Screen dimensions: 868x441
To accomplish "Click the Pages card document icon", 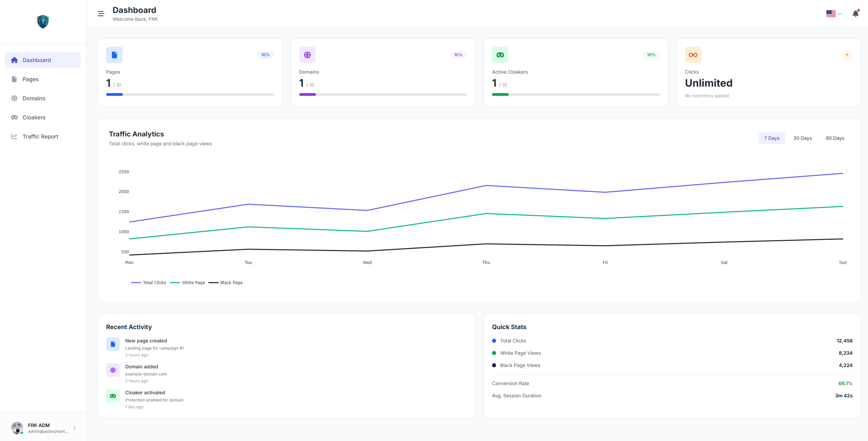I will pyautogui.click(x=114, y=55).
